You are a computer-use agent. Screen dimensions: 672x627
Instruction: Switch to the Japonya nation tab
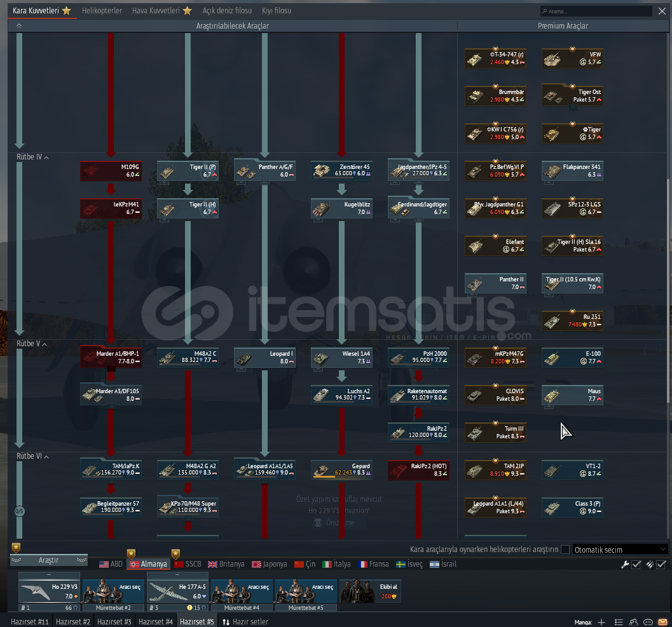[269, 565]
